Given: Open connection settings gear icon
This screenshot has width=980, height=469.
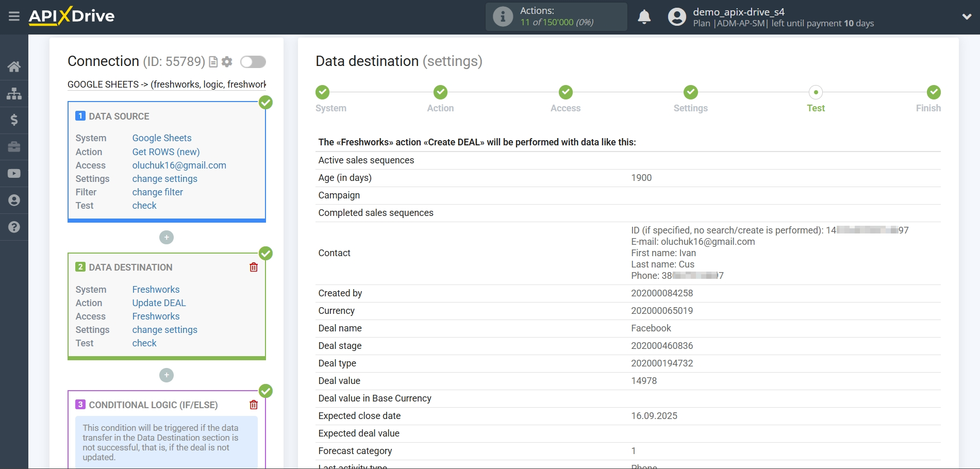Looking at the screenshot, I should pos(227,62).
